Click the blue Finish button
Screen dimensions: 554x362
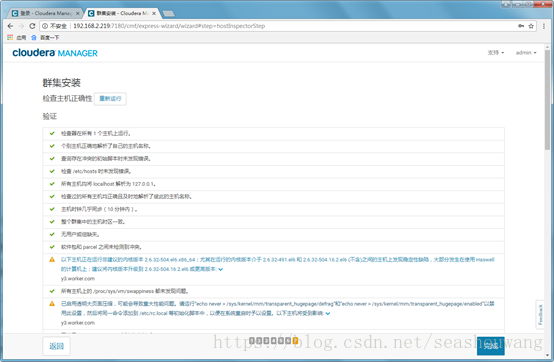click(490, 346)
